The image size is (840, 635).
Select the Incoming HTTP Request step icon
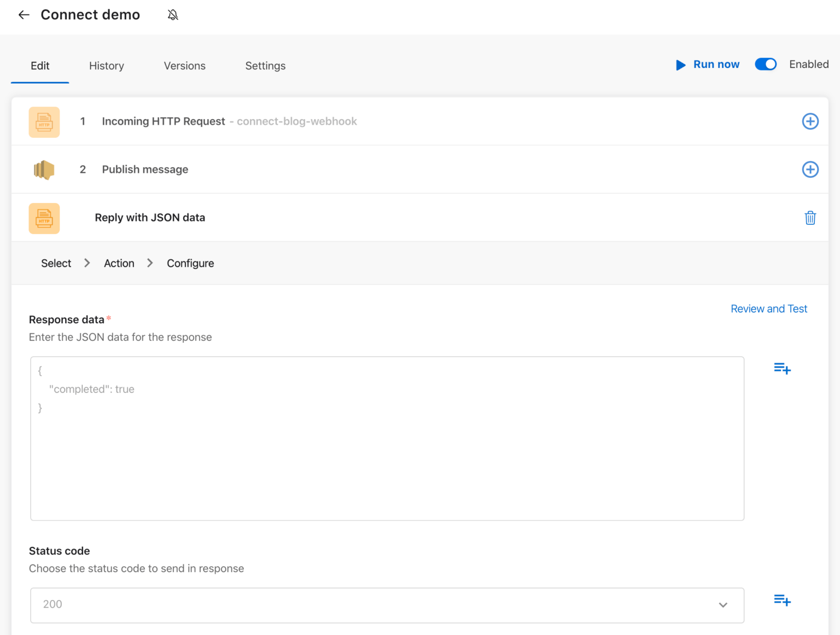coord(44,121)
